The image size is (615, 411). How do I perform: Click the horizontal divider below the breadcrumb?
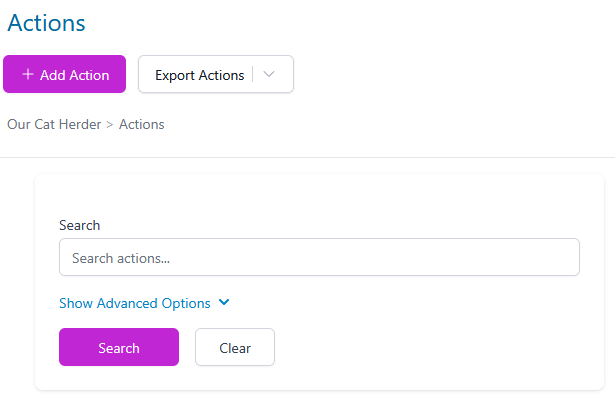click(300, 157)
